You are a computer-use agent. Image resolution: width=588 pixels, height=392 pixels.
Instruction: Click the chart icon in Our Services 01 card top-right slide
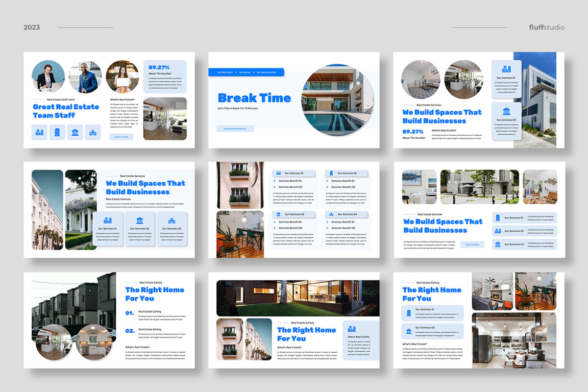tap(506, 69)
